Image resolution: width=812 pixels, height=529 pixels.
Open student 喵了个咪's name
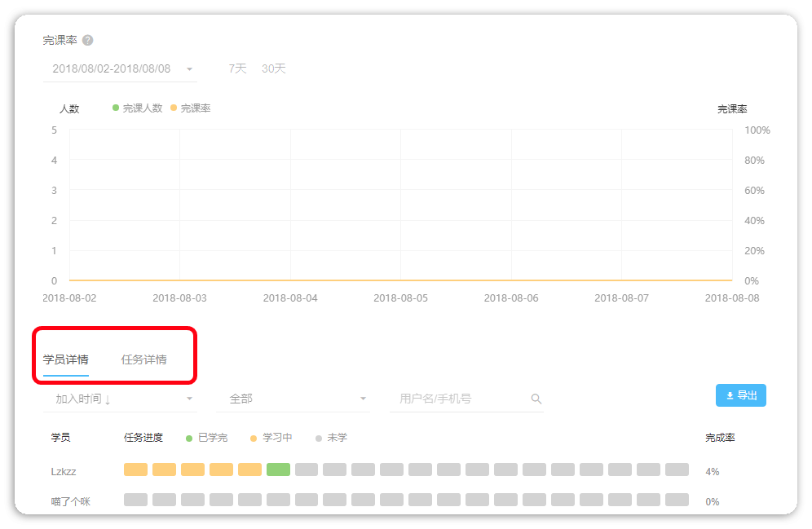coord(70,501)
